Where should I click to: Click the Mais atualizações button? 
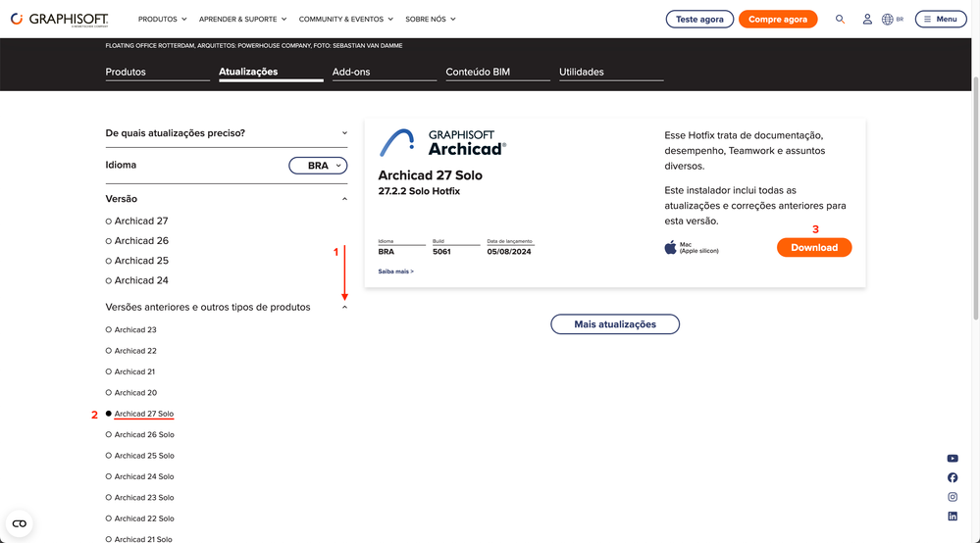[615, 323]
